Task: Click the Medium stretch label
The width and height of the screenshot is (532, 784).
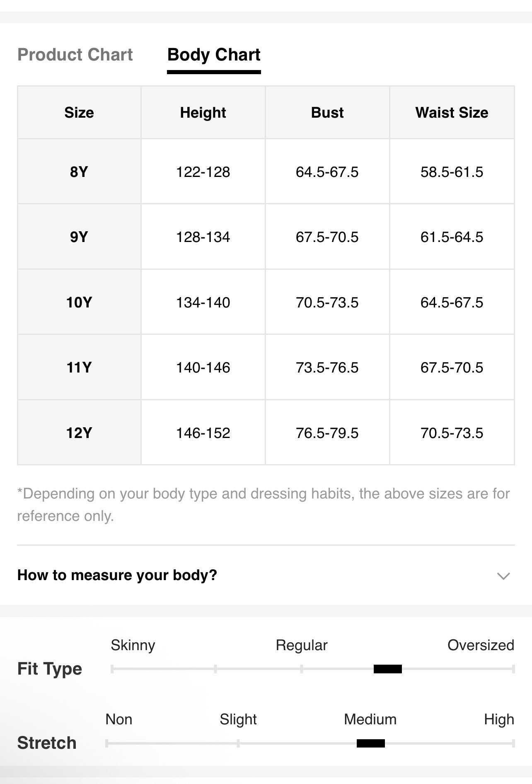Action: click(x=370, y=719)
